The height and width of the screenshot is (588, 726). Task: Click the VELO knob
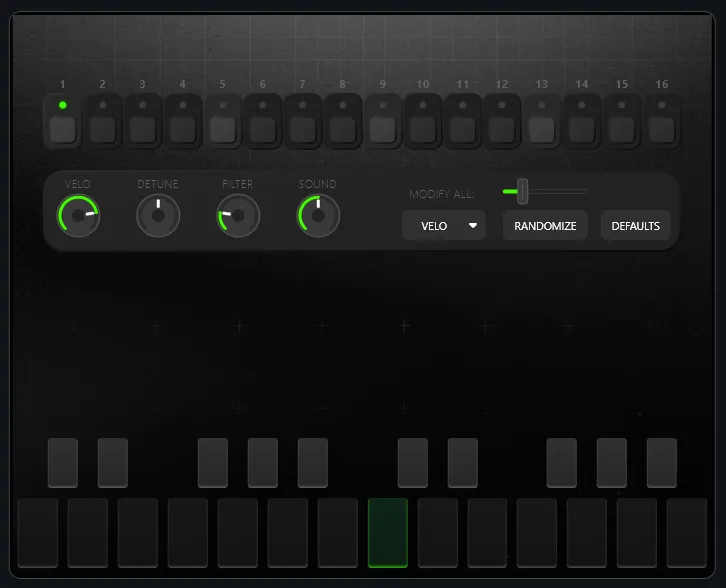click(x=78, y=215)
